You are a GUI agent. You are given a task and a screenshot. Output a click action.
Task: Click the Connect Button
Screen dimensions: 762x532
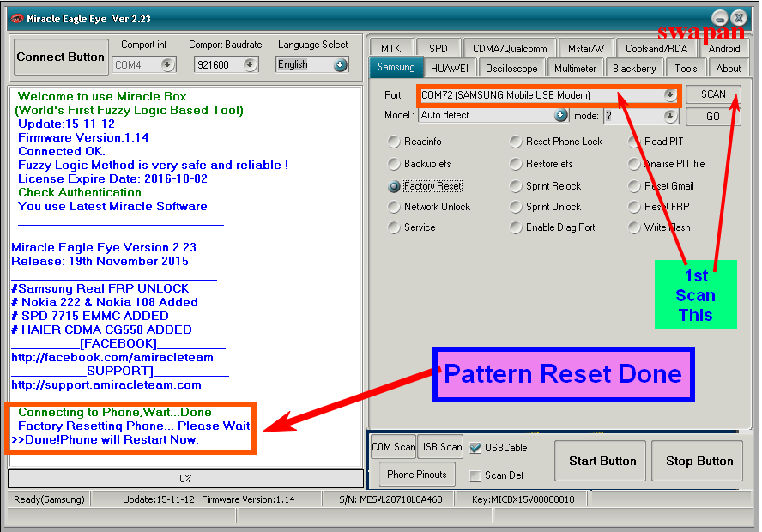tap(61, 57)
